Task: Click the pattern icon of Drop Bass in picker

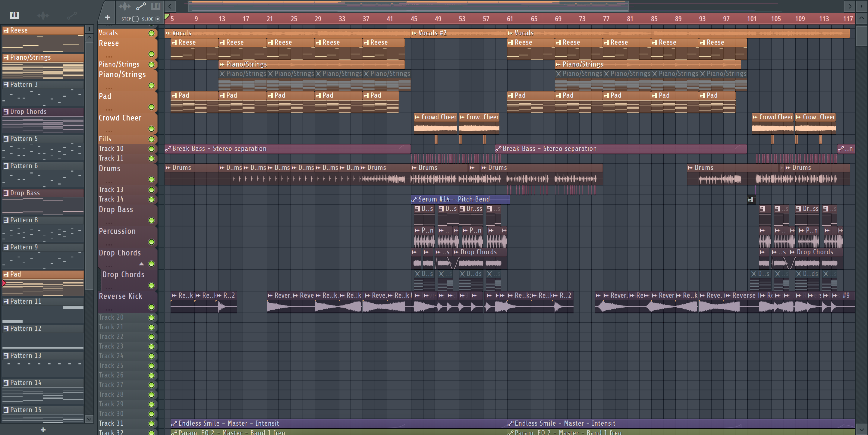Action: coord(6,193)
